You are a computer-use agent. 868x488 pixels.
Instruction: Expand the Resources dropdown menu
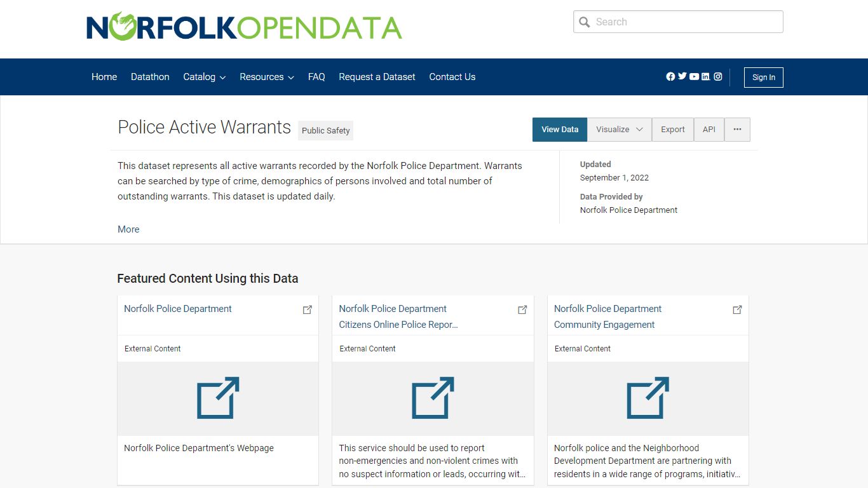[267, 77]
